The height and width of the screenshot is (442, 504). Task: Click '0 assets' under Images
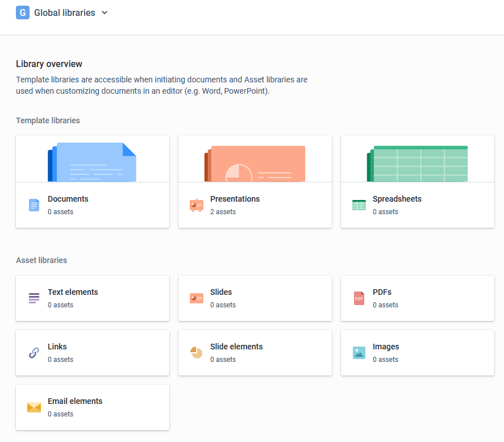click(x=385, y=359)
